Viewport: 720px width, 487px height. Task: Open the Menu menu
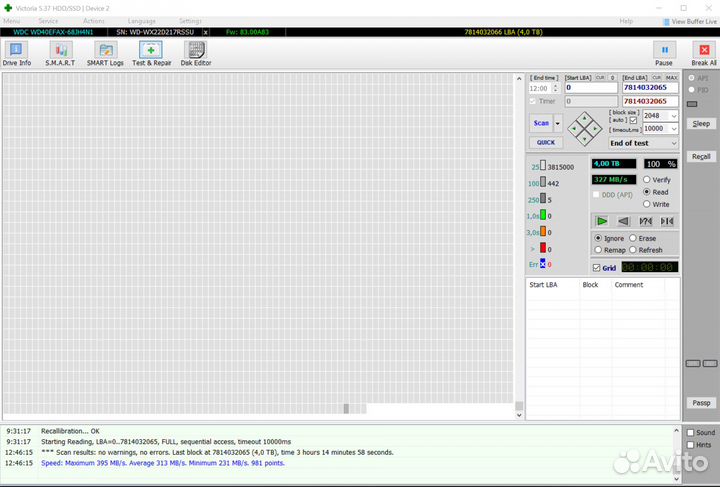click(x=11, y=21)
